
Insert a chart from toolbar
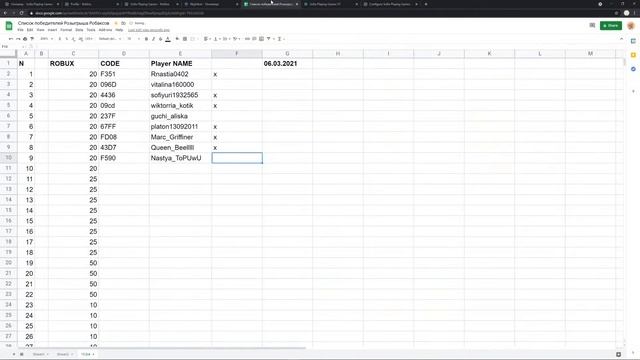261,39
